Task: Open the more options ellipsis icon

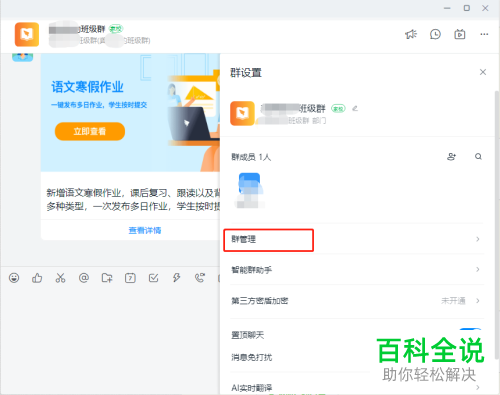Action: point(484,34)
